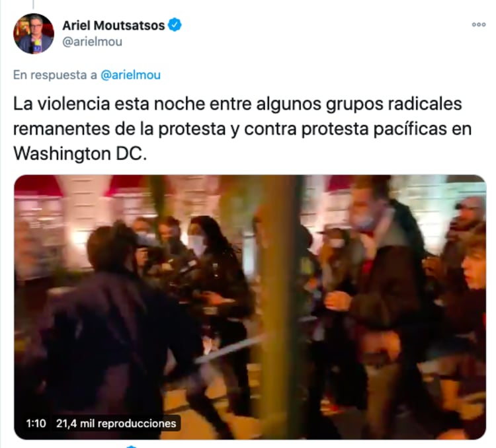Open the gray @arielmou handle under the name
The height and width of the screenshot is (448, 496).
click(x=92, y=42)
